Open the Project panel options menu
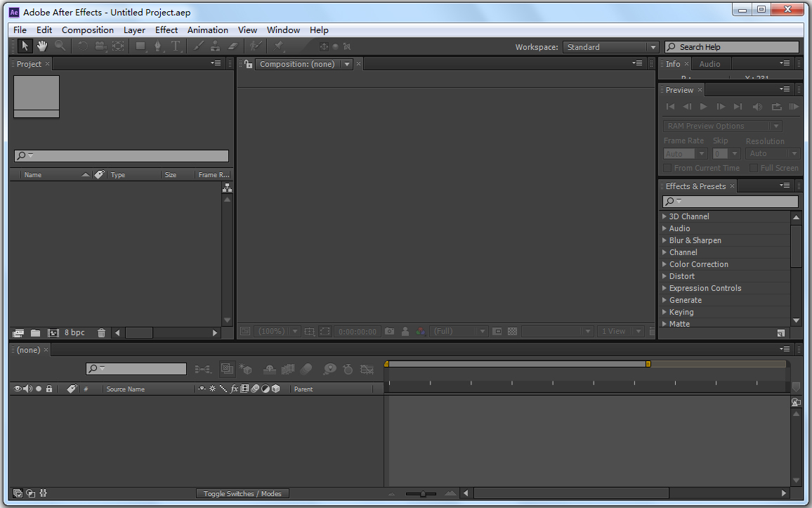This screenshot has width=812, height=508. 216,63
